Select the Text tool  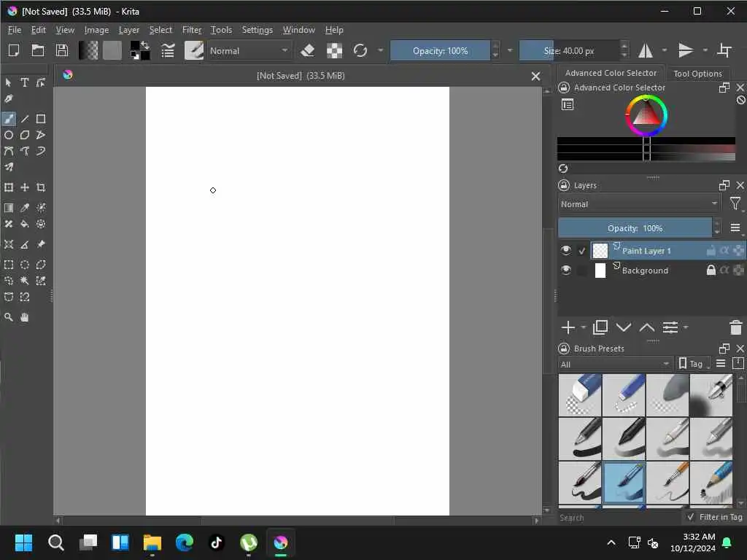[x=25, y=82]
